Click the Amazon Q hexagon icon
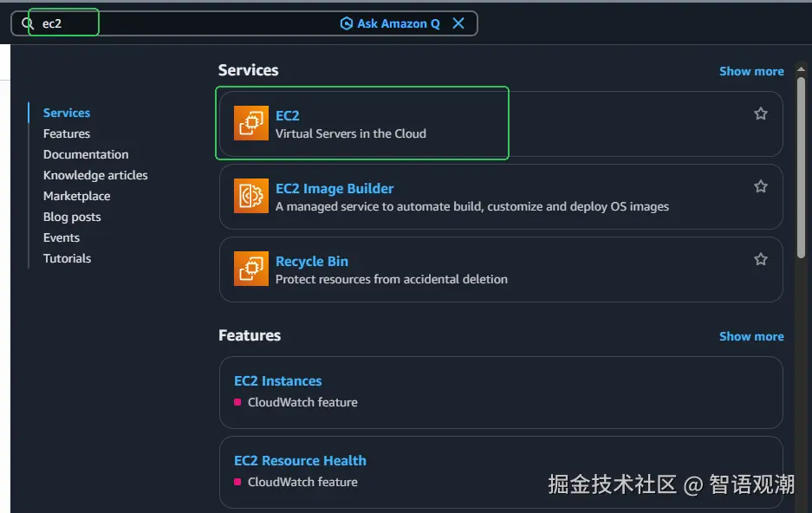The width and height of the screenshot is (812, 513). click(x=347, y=23)
